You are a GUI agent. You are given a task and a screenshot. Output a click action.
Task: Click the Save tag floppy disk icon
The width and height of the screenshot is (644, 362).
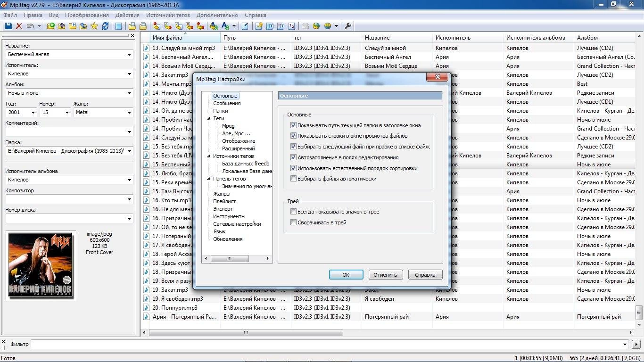pos(8,26)
